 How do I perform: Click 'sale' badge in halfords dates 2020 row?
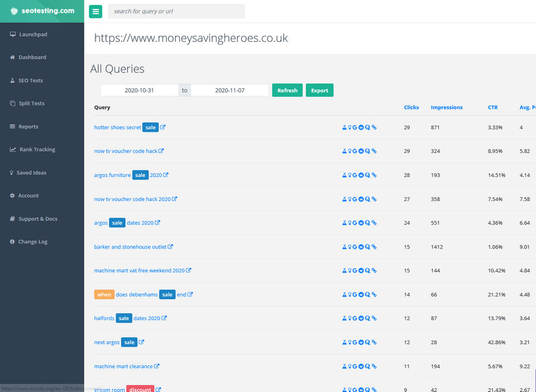point(124,318)
